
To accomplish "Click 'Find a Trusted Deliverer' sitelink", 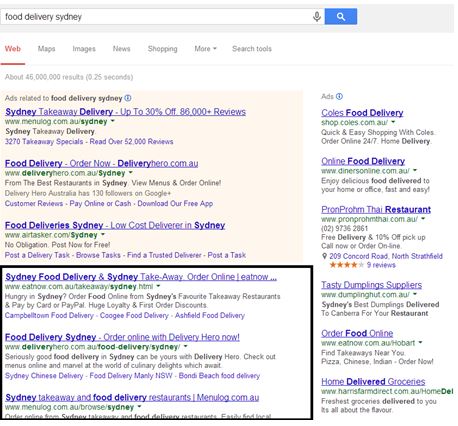I will click(x=164, y=255).
